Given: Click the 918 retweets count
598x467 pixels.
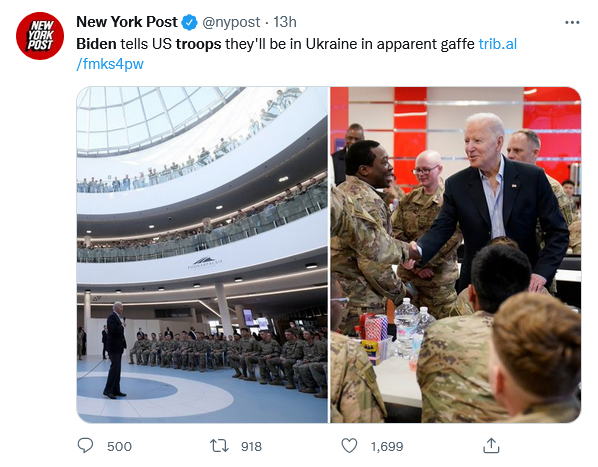Looking at the screenshot, I should (x=251, y=446).
